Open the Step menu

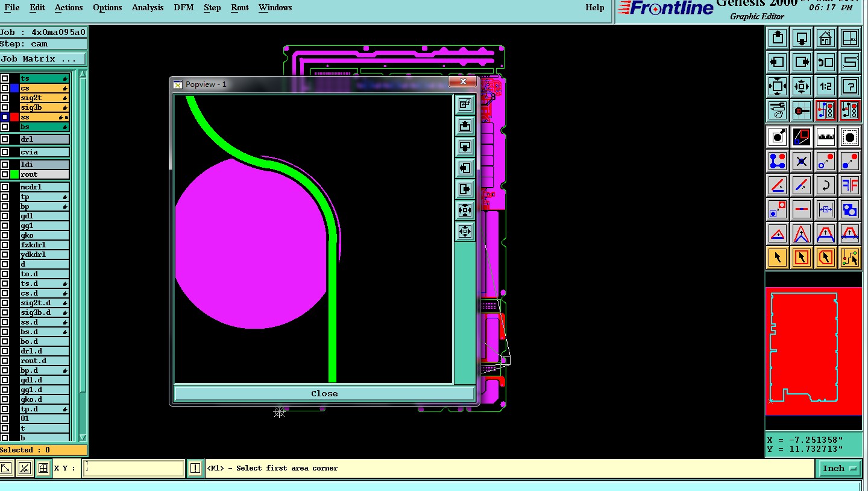pyautogui.click(x=212, y=8)
